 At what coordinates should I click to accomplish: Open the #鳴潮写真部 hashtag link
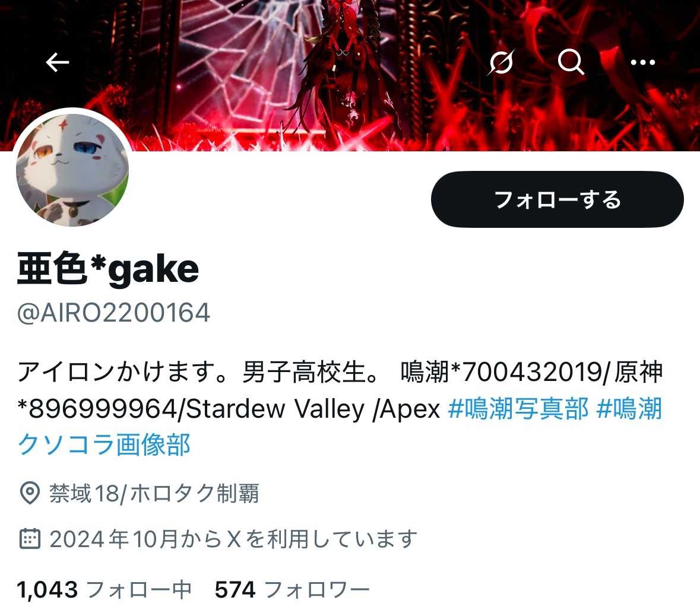(x=518, y=408)
